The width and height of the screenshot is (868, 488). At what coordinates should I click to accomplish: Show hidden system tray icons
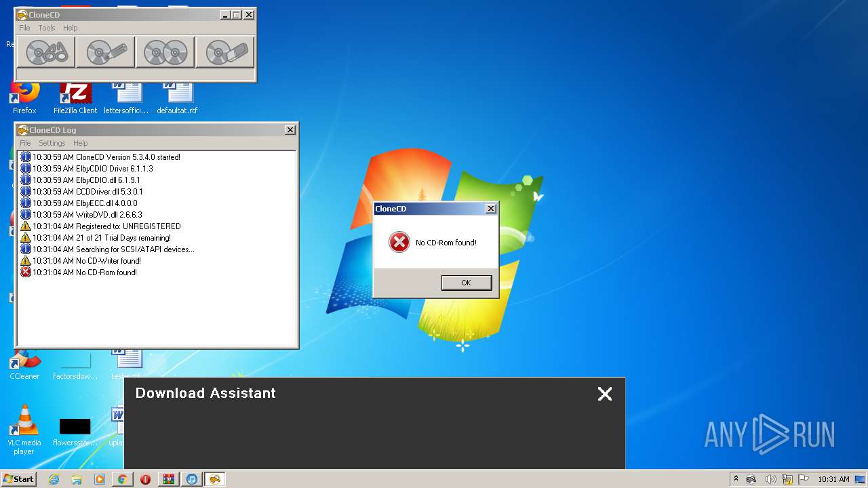point(736,479)
